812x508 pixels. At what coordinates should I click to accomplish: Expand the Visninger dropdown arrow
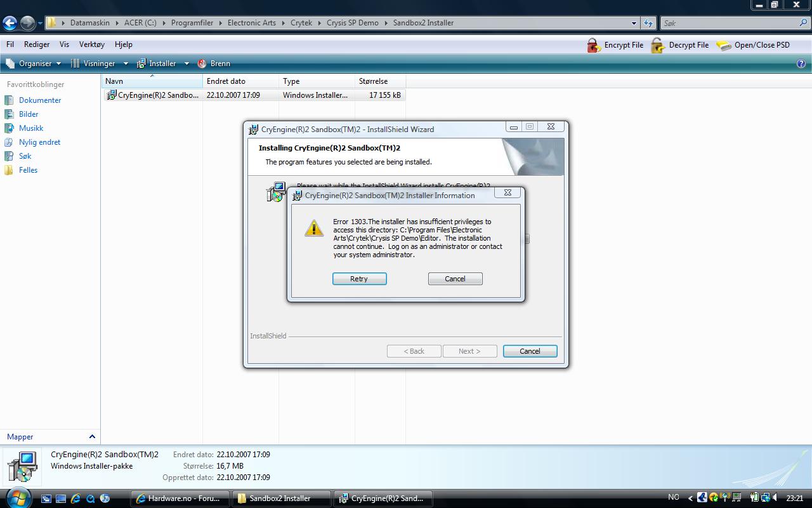coord(126,63)
